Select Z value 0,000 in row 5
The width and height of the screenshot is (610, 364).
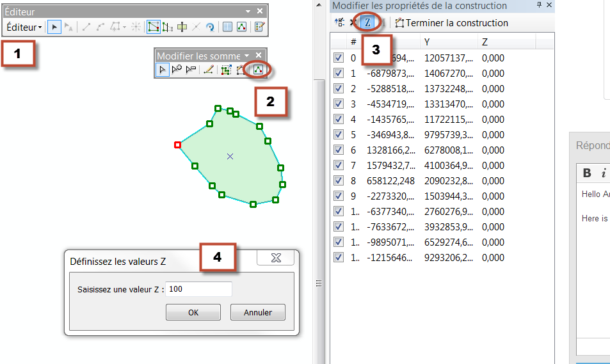click(493, 134)
